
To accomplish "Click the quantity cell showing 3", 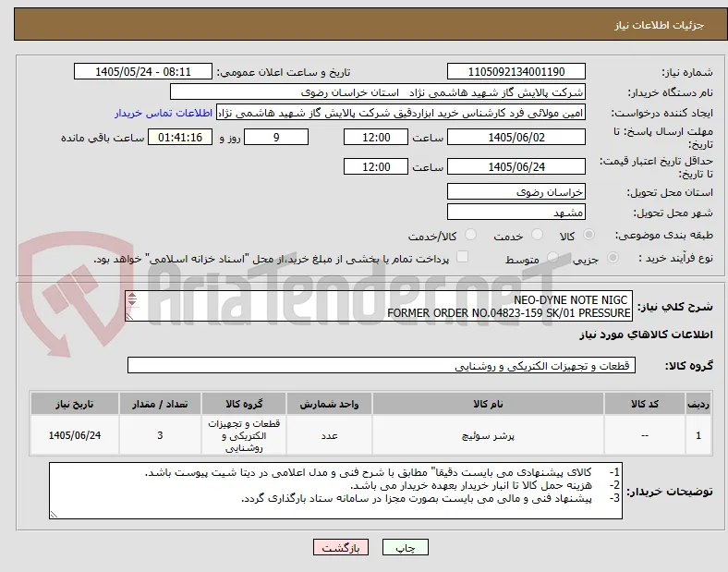I will [160, 435].
